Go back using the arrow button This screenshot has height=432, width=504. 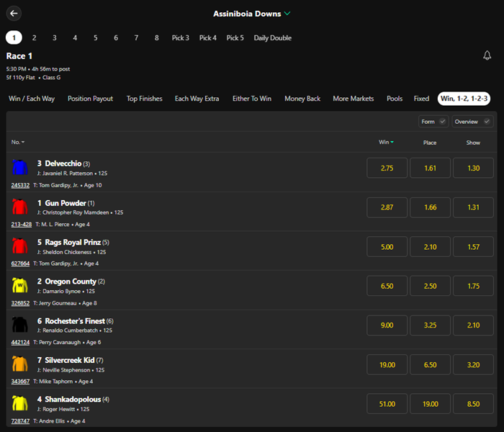pos(14,14)
